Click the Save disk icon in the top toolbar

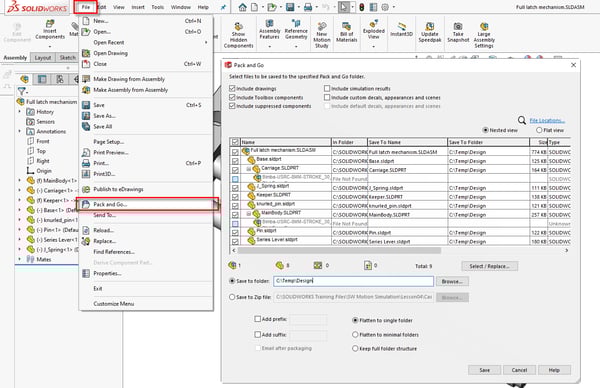click(x=290, y=7)
